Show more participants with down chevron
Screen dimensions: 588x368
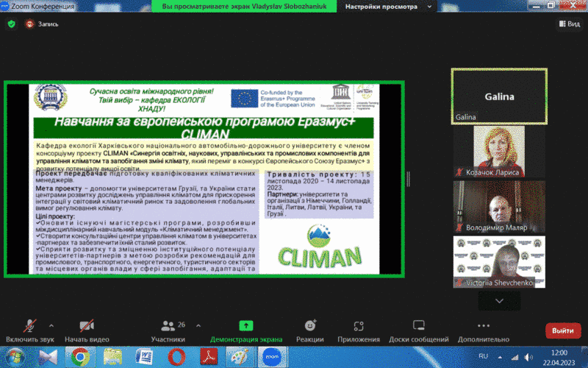point(499,301)
